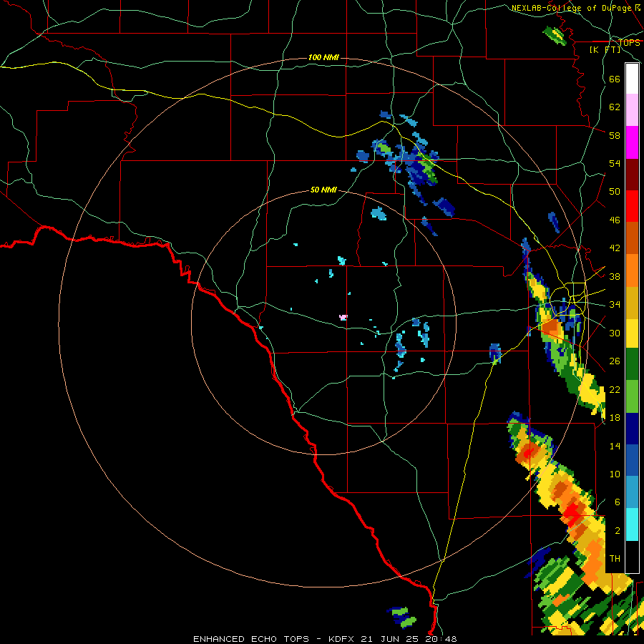
Task: Click the "[K FT]" units label
Action: (x=605, y=50)
